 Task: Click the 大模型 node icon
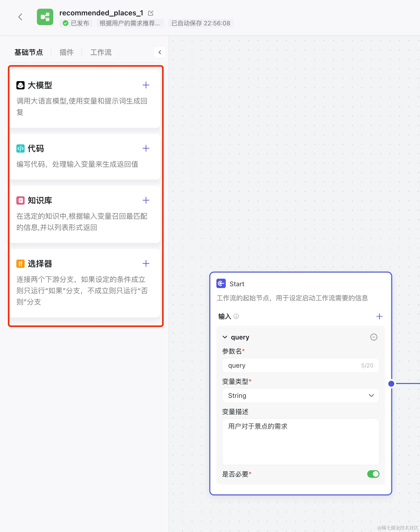(20, 85)
